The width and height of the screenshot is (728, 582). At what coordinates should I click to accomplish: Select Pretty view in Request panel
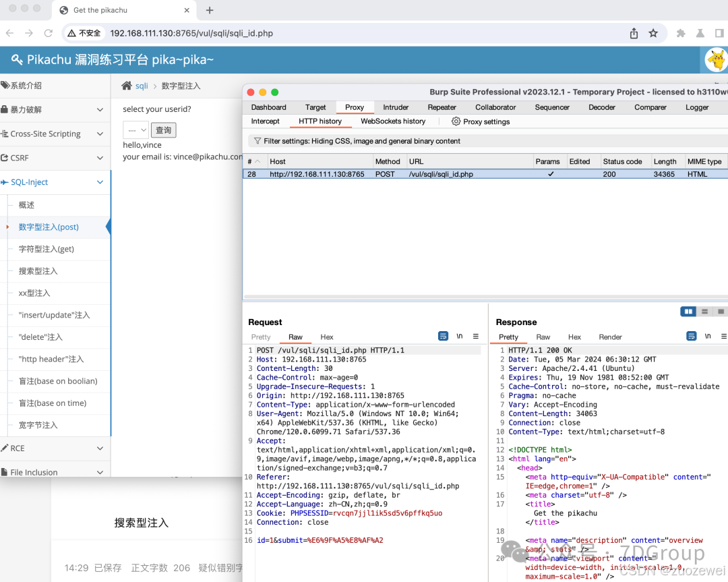click(x=260, y=337)
